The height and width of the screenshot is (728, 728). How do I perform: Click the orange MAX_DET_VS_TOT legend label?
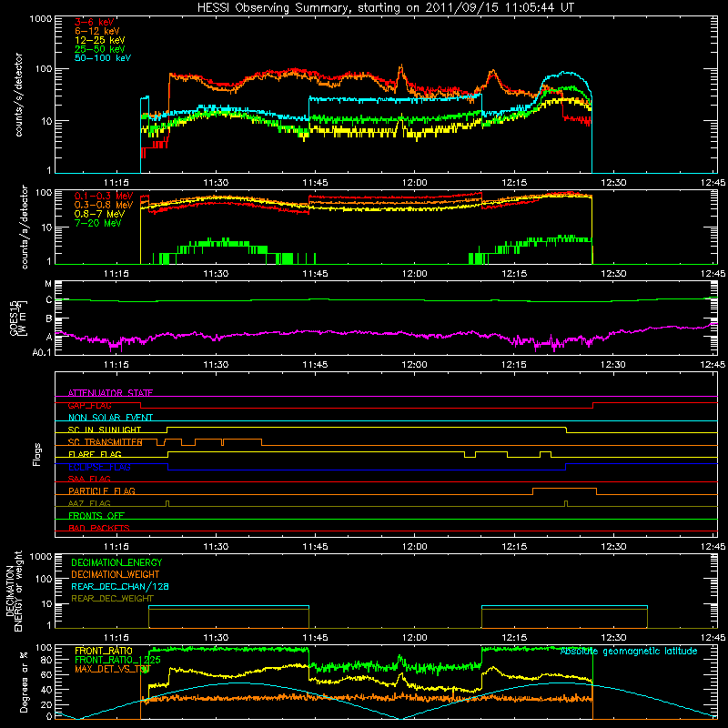coord(113,669)
